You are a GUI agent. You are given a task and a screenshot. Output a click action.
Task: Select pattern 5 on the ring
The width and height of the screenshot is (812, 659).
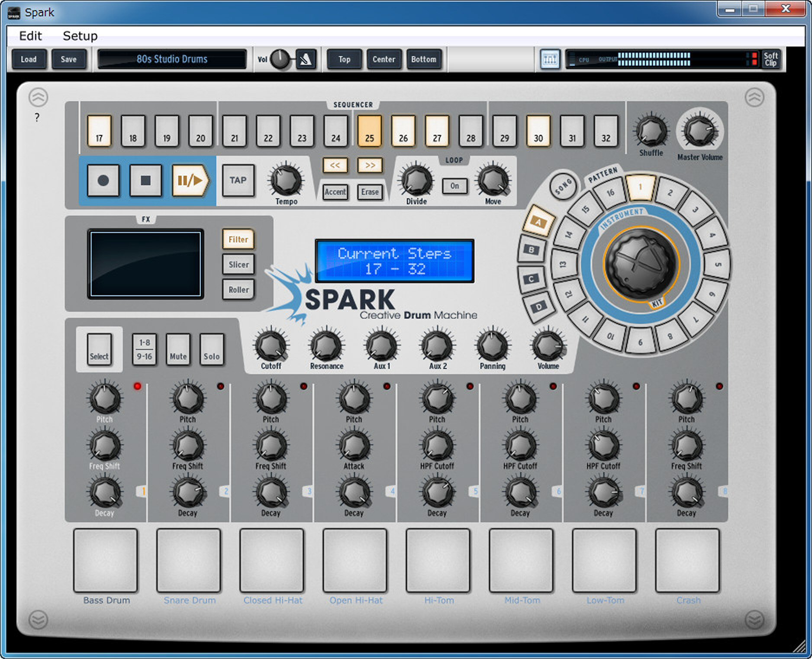coord(717,264)
